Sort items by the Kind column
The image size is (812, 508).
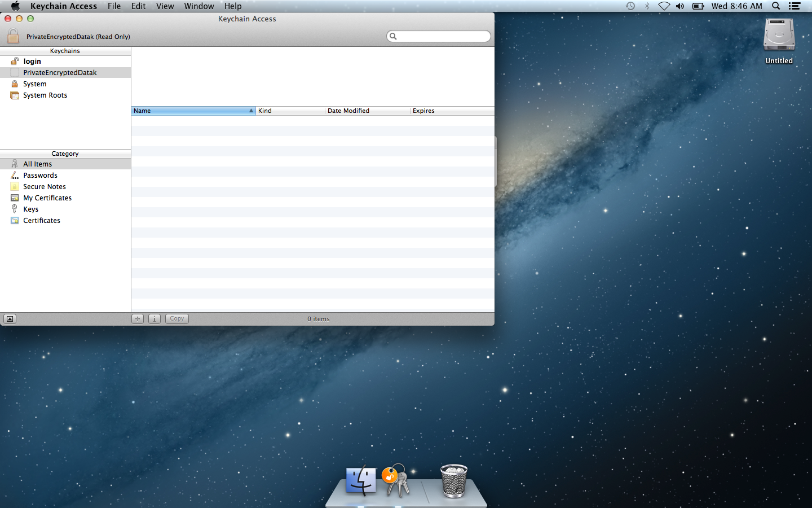(290, 111)
